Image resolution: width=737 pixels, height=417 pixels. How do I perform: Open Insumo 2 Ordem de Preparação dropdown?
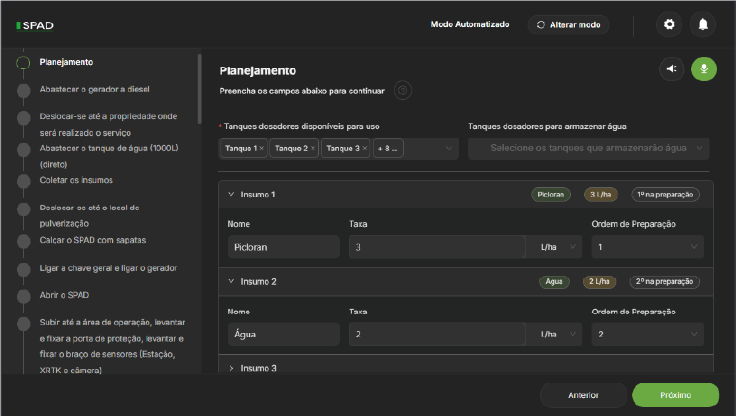tap(647, 334)
